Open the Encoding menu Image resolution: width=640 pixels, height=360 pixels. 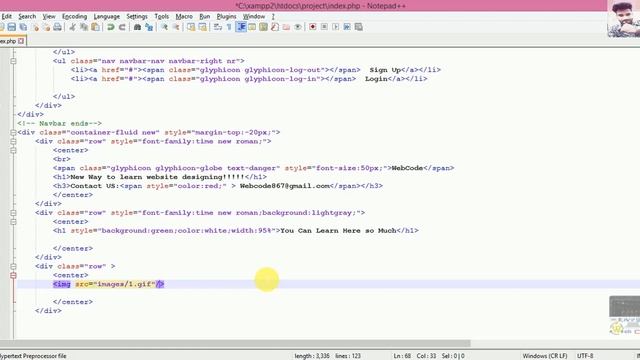point(74,16)
